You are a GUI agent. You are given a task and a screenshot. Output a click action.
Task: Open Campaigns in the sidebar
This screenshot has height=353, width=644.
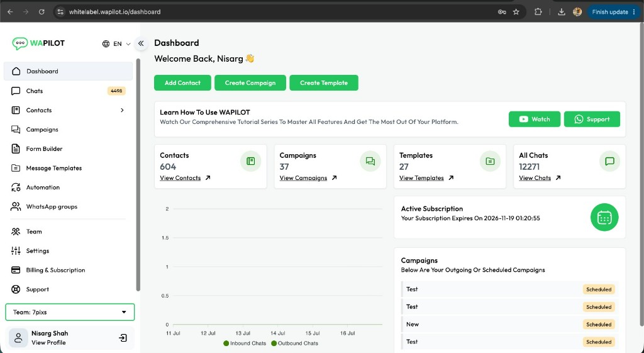point(68,130)
